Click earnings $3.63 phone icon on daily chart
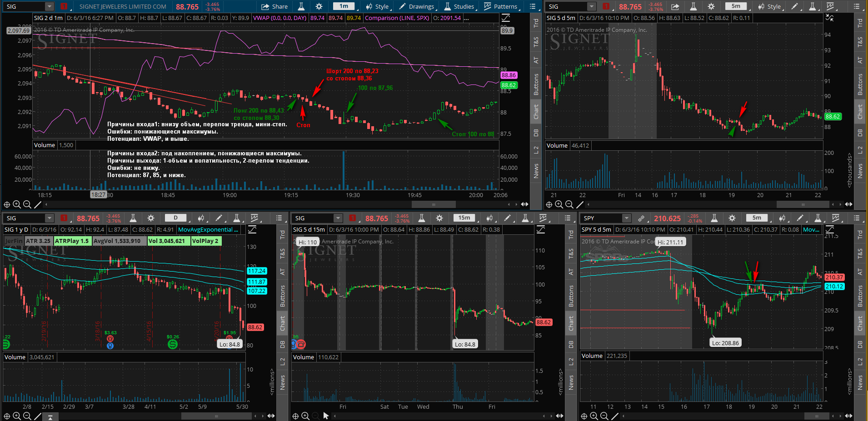 click(x=110, y=338)
